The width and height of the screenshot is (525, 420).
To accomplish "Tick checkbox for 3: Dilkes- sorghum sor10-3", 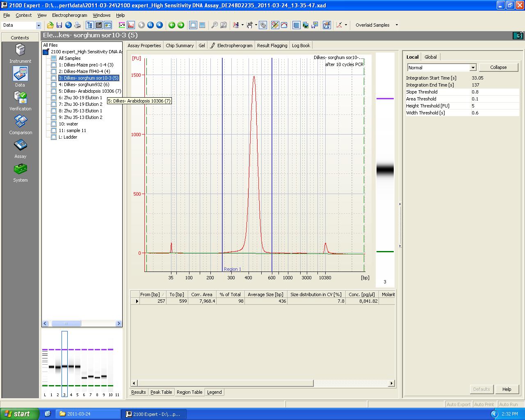I will (x=54, y=78).
